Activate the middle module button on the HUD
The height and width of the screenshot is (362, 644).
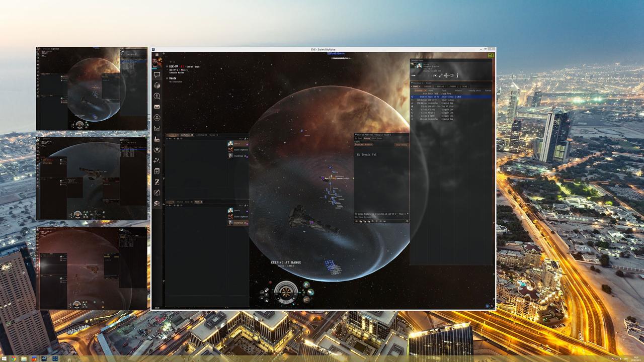pyautogui.click(x=310, y=292)
